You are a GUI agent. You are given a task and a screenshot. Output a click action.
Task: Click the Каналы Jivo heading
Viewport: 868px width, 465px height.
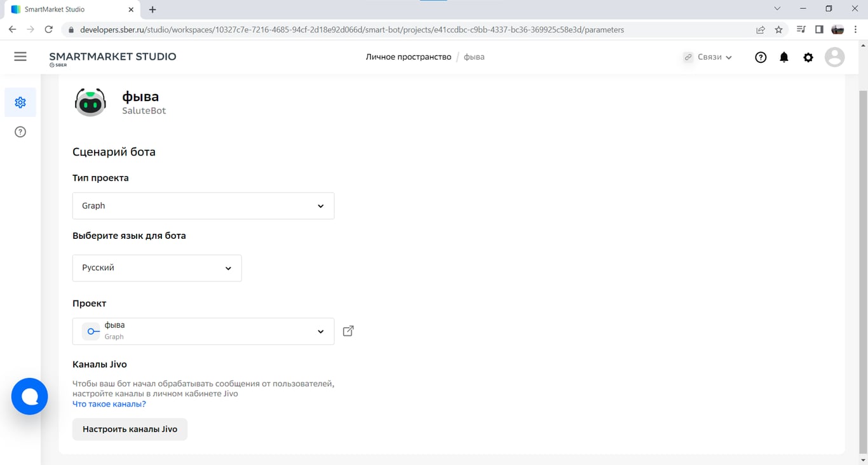[100, 365]
